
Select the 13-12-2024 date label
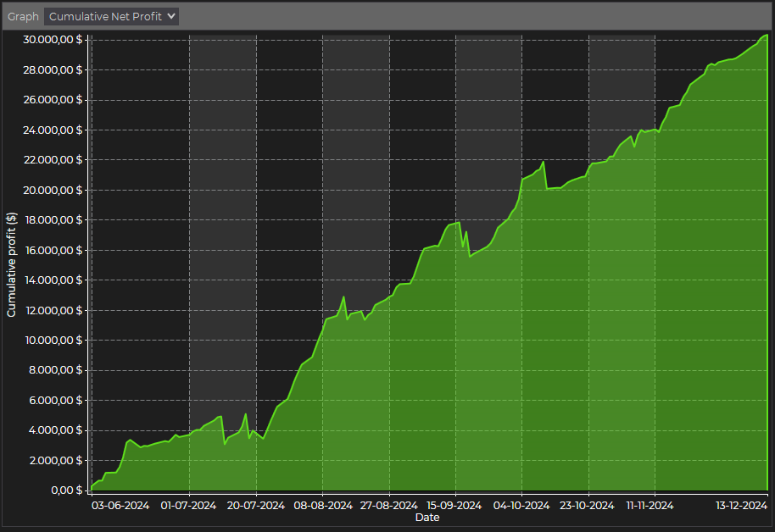739,506
